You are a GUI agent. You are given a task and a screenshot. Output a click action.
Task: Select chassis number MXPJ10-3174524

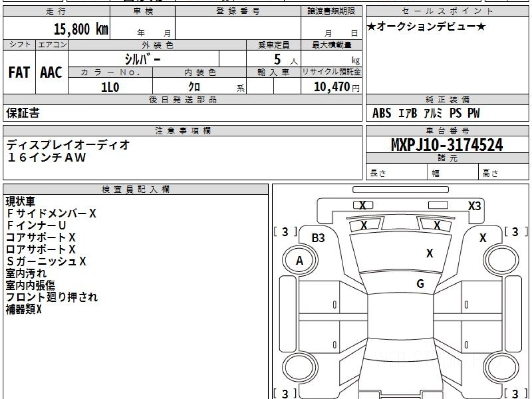447,145
